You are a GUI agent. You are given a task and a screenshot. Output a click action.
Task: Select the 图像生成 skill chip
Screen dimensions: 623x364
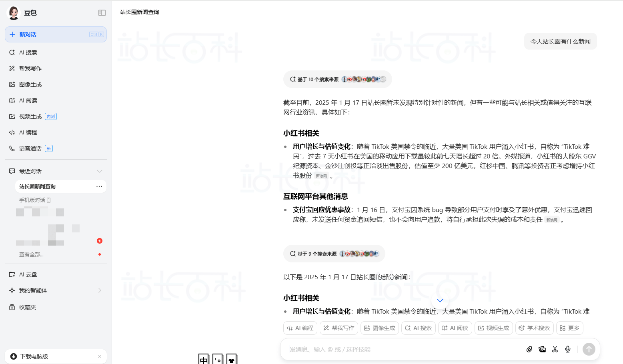point(380,328)
